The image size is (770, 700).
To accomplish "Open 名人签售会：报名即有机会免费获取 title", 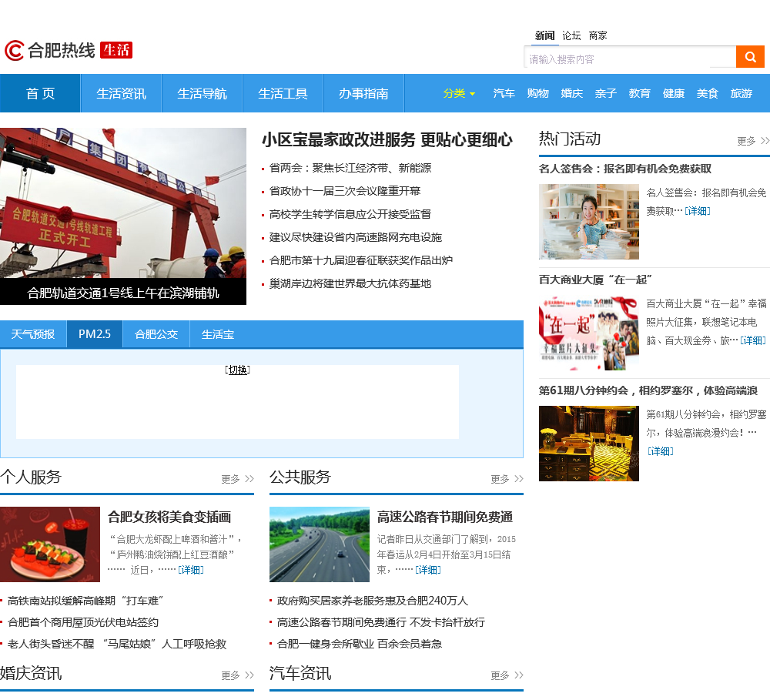I will click(625, 169).
